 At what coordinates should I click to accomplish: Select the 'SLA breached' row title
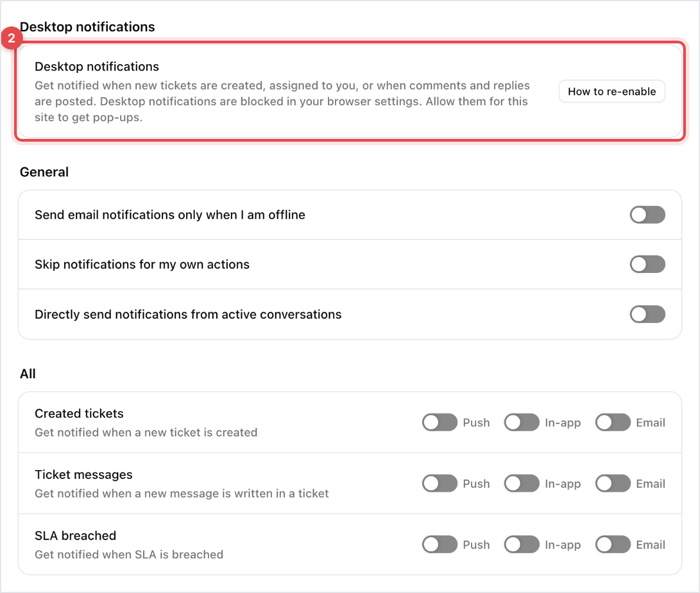[x=75, y=535]
